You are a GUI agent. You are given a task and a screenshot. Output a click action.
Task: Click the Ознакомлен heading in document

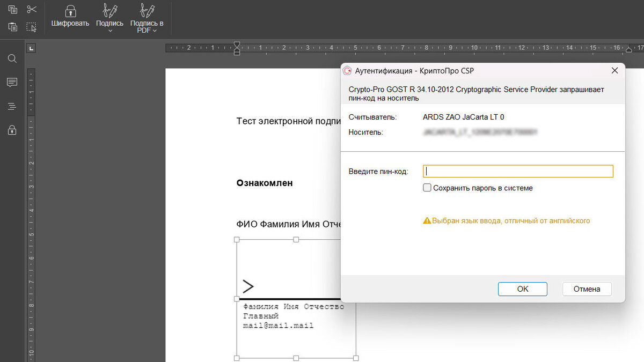pyautogui.click(x=265, y=183)
